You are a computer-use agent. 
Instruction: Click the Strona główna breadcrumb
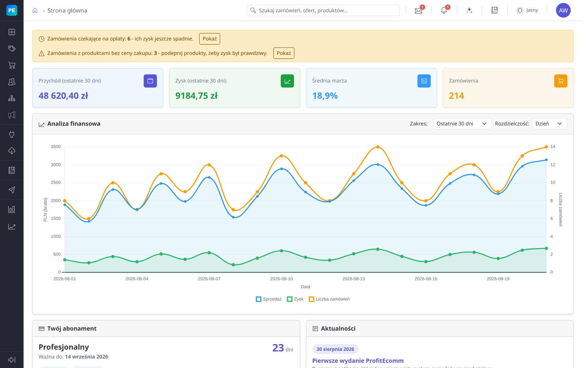[x=67, y=10]
